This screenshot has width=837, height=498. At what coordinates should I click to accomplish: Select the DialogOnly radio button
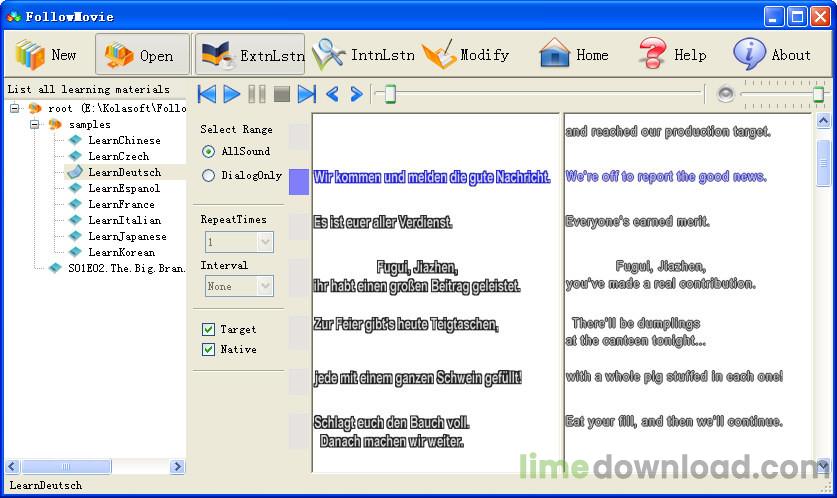(x=208, y=175)
